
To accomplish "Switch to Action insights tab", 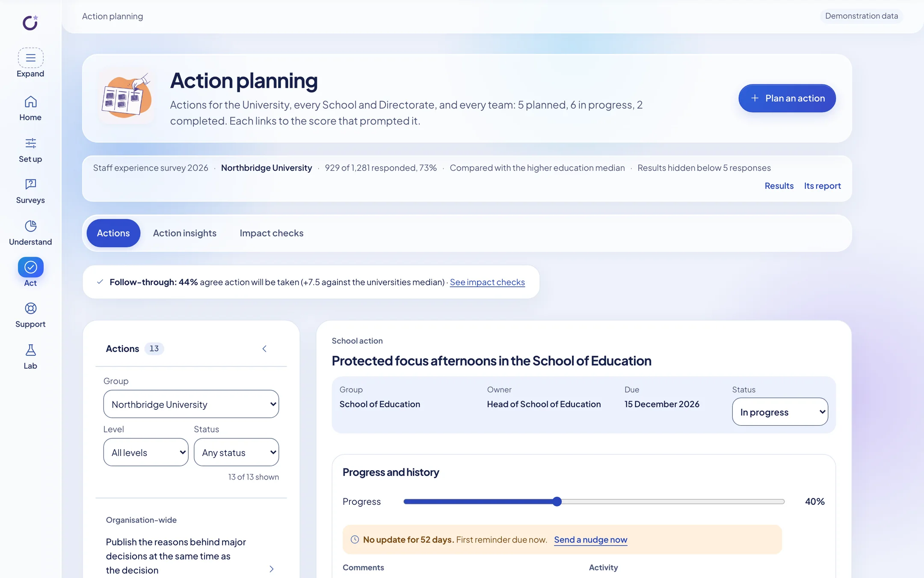I will 185,233.
